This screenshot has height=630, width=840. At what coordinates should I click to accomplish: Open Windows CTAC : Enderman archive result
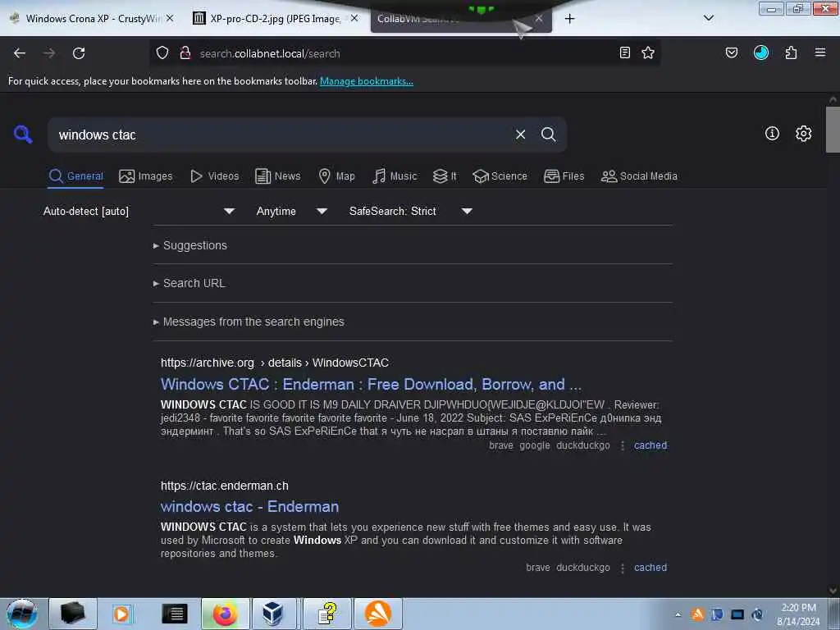click(x=371, y=384)
